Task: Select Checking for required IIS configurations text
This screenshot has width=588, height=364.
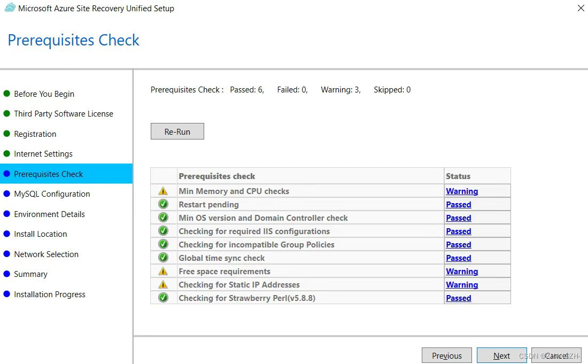Action: click(254, 231)
